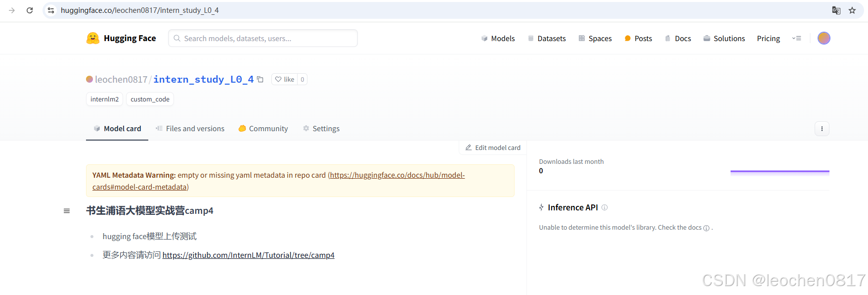Viewport: 868px width, 295px height.
Task: Click the leochen0817 avatar beside repo name
Action: pyautogui.click(x=89, y=79)
